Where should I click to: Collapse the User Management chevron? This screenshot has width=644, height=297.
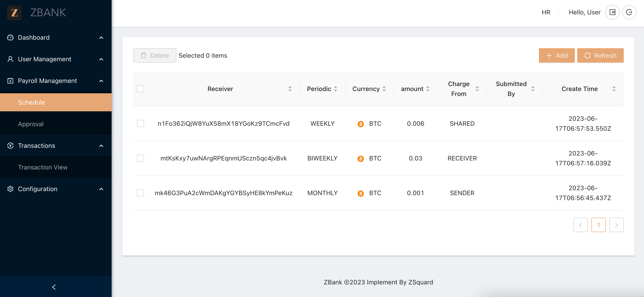click(x=101, y=59)
